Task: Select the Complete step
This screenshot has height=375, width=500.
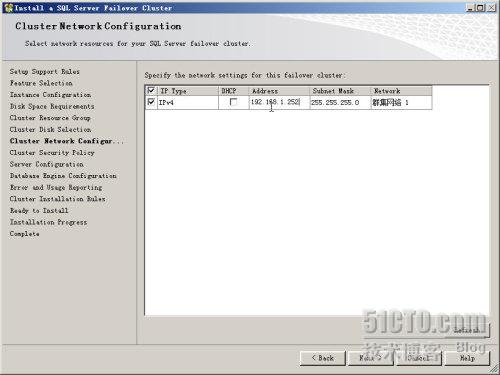Action: [24, 234]
